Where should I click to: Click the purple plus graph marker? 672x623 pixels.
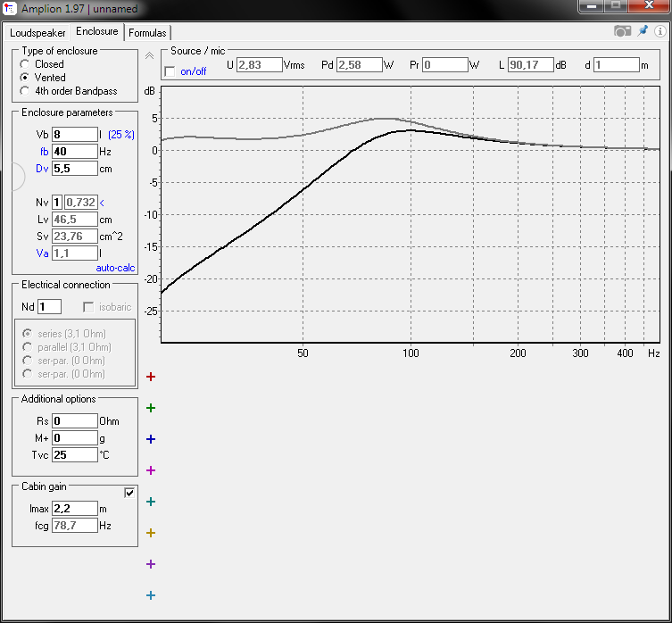click(151, 564)
